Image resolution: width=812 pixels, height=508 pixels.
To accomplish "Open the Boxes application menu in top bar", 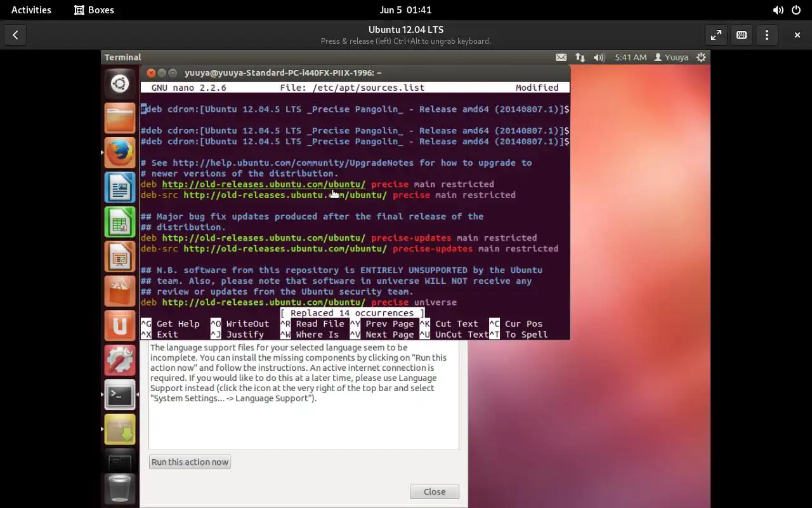I will (x=94, y=10).
